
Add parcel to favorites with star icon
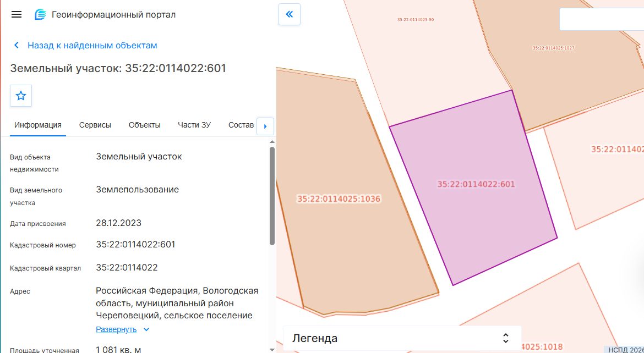21,96
